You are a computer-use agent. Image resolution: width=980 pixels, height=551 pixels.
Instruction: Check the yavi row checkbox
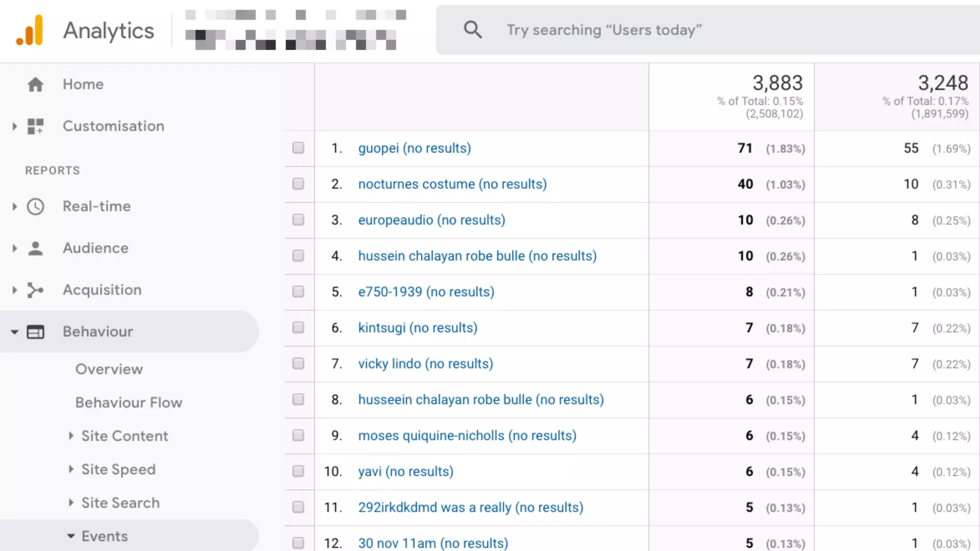click(x=298, y=472)
